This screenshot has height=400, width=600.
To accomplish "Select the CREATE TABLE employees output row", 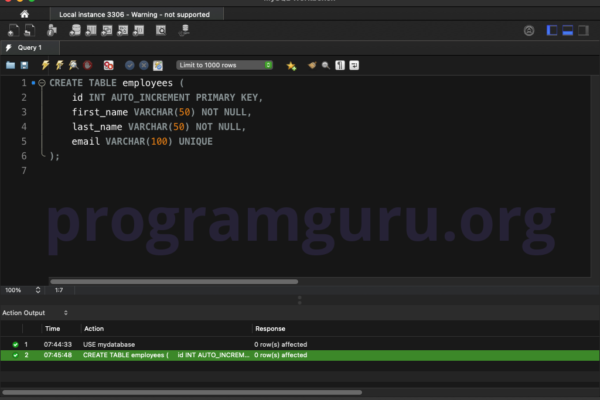I will (300, 355).
